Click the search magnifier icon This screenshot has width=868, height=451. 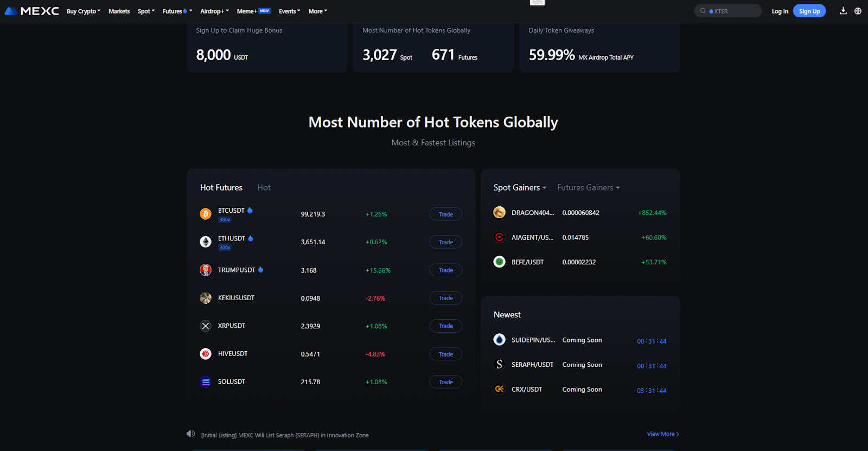point(703,11)
